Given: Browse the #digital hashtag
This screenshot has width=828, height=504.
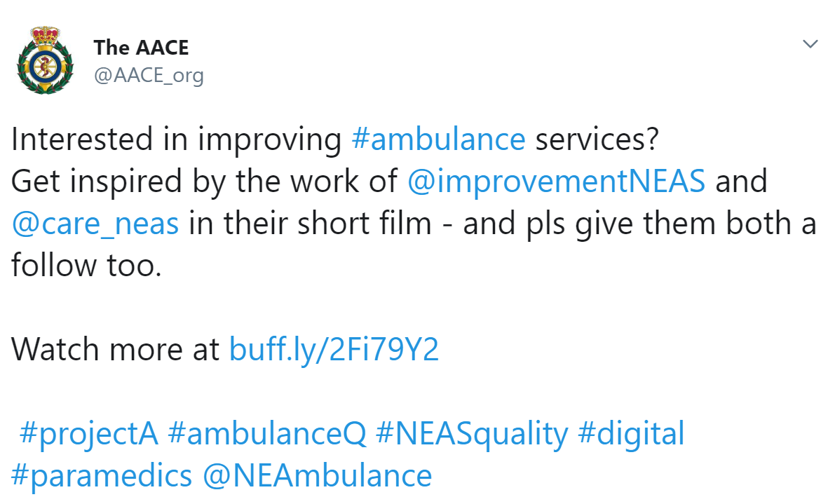Looking at the screenshot, I should click(x=631, y=433).
